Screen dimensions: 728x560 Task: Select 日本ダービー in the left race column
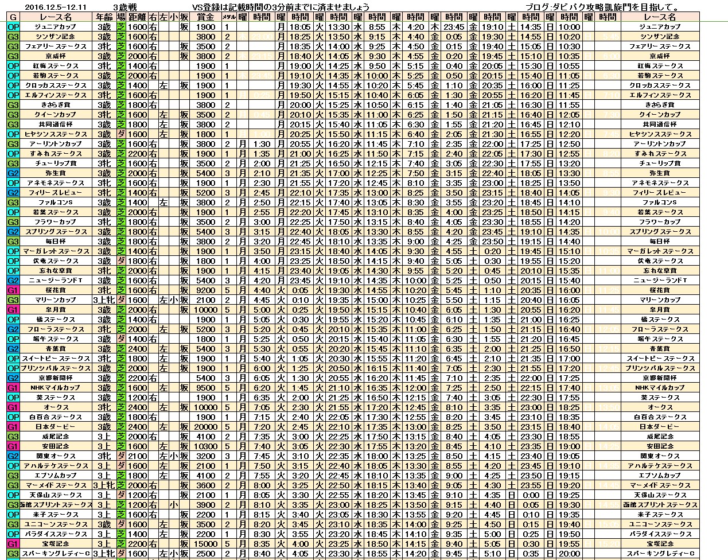coord(55,427)
